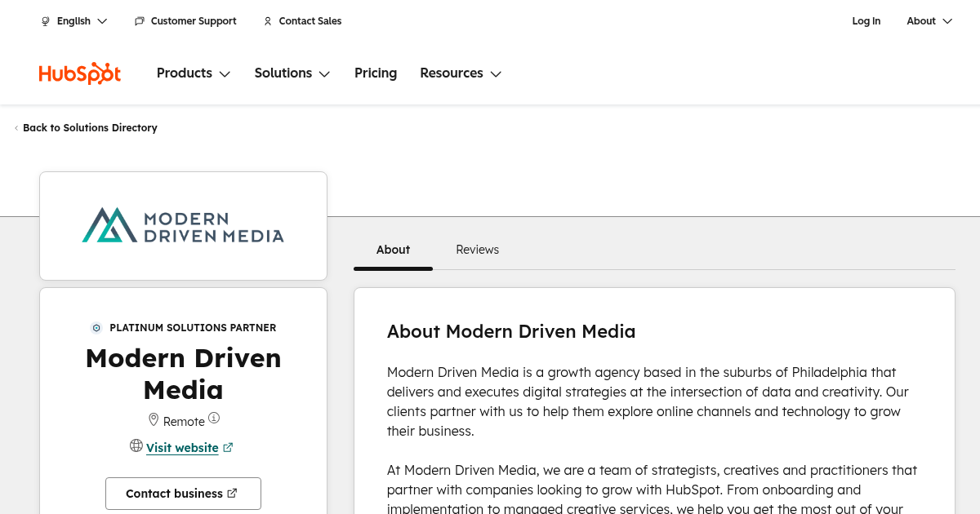Open Contact Sales link
The image size is (980, 514).
coord(302,21)
